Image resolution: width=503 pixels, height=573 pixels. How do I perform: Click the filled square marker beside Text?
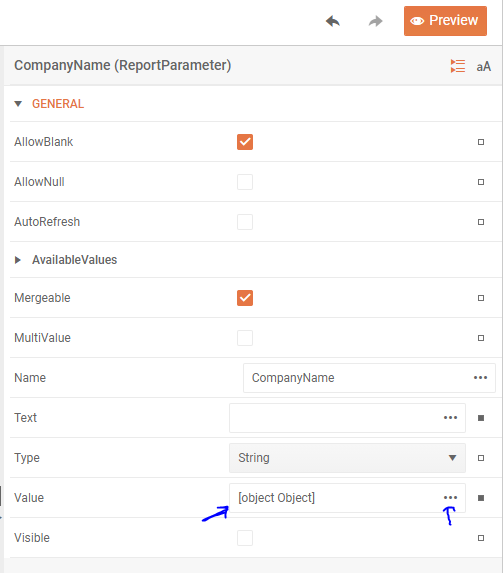481,418
